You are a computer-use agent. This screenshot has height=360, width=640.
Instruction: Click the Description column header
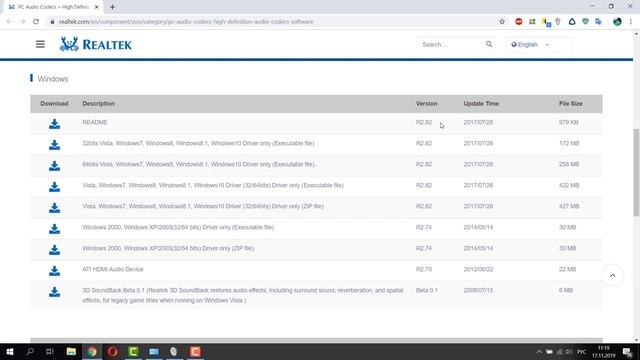[x=98, y=104]
